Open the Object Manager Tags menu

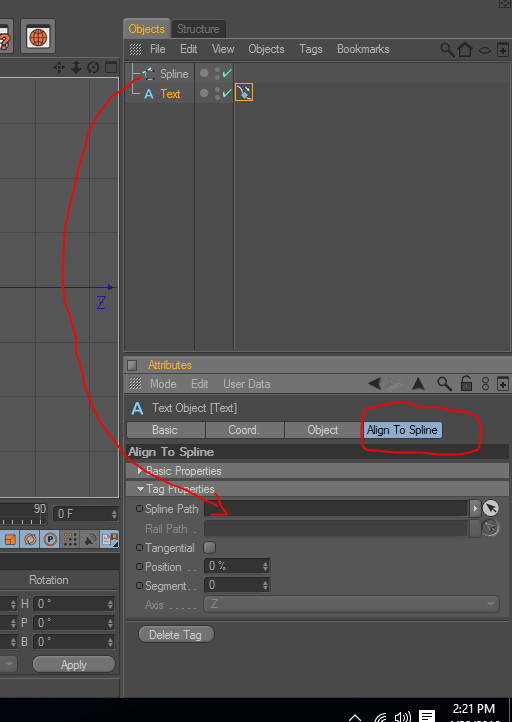[311, 49]
